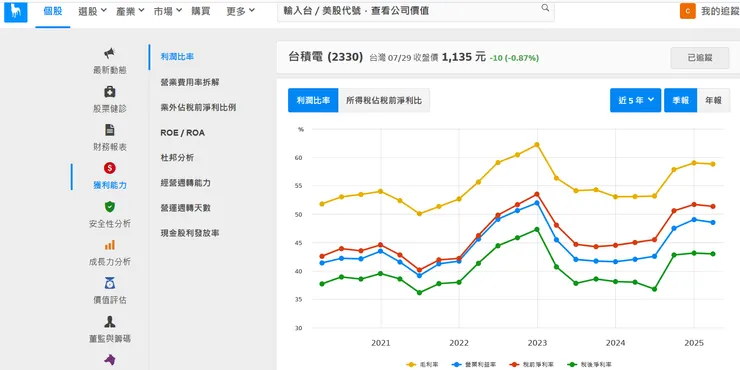Open 股票健診 medical kit icon
740x370 pixels.
(109, 92)
